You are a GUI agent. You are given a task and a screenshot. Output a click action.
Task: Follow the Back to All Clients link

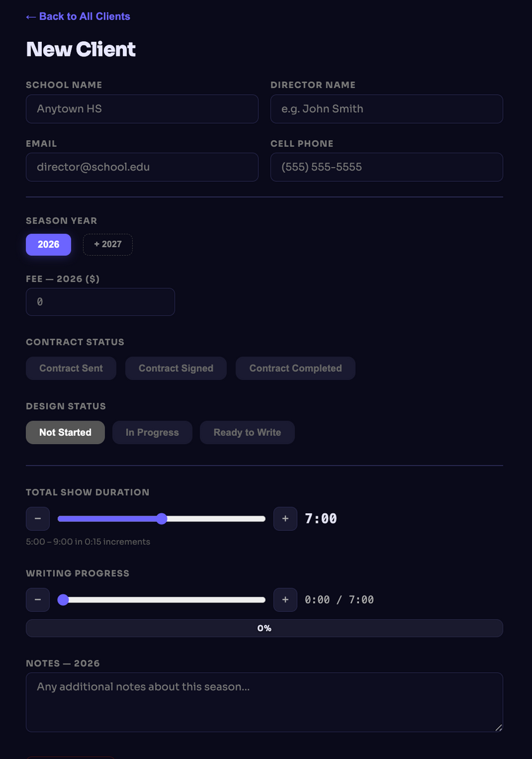(x=78, y=16)
